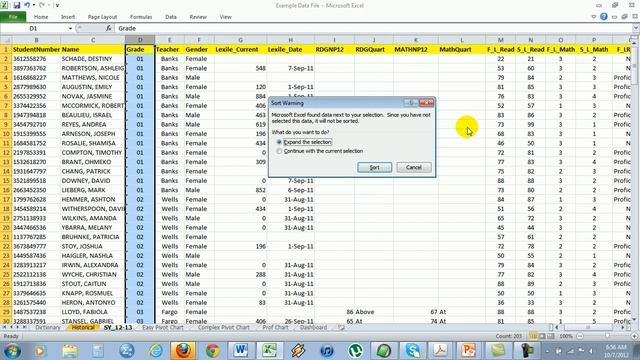Viewport: 640px width, 360px height.
Task: Click the horizontal scrollbar of the sheet
Action: (x=589, y=327)
